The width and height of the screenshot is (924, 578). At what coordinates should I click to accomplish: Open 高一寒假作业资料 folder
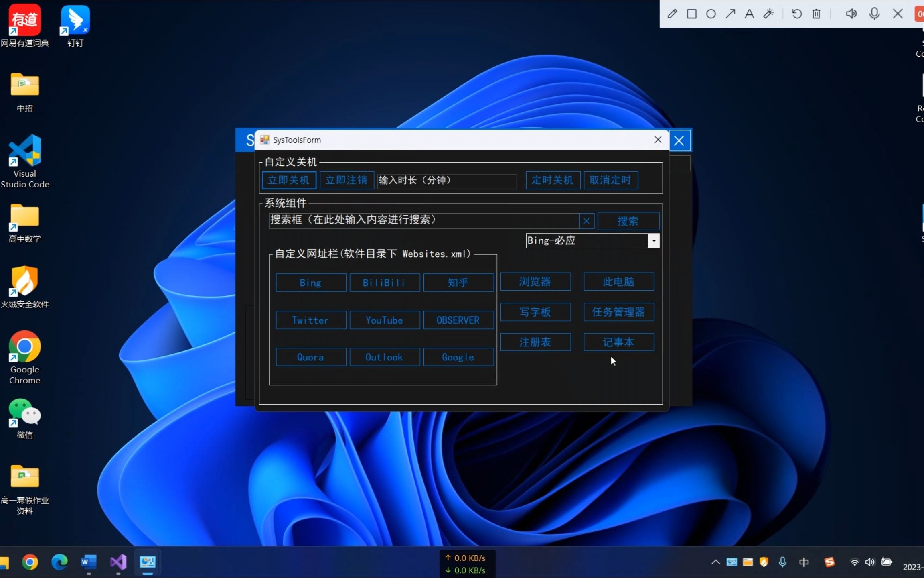tap(24, 490)
